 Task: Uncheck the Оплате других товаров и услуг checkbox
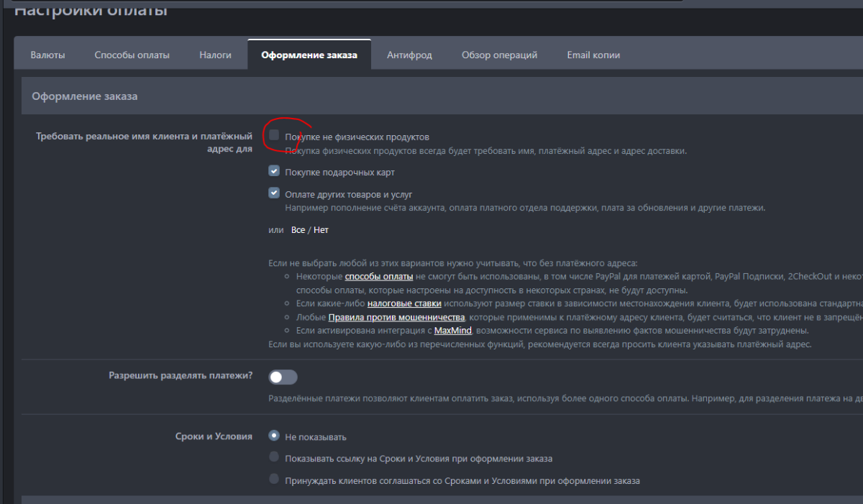[x=274, y=193]
